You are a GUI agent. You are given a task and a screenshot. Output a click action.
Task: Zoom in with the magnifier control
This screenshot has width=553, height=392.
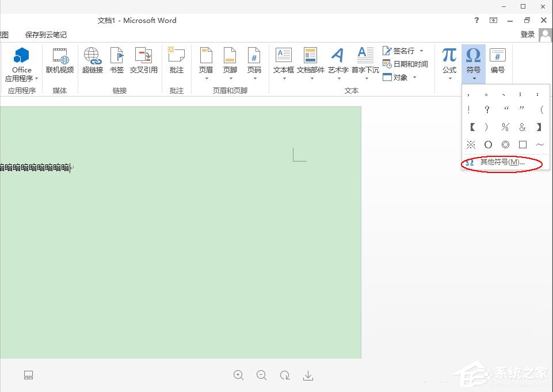239,375
